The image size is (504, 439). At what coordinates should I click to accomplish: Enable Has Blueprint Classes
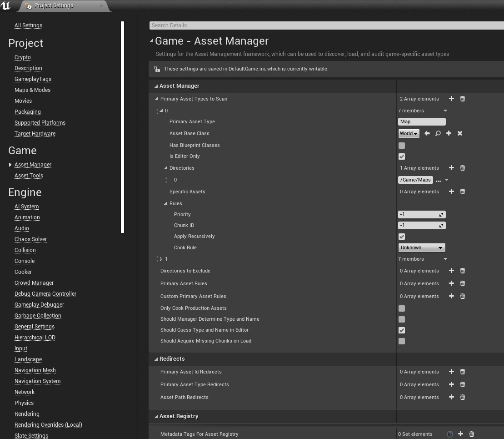click(402, 145)
